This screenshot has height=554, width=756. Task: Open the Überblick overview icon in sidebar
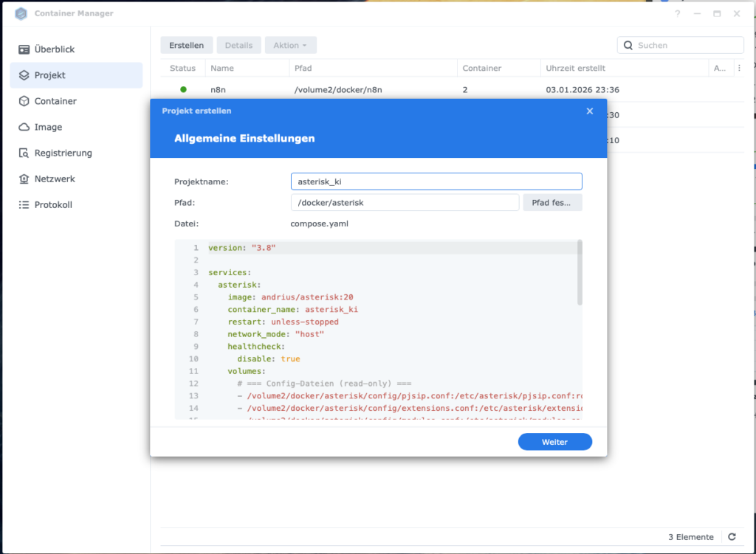24,49
